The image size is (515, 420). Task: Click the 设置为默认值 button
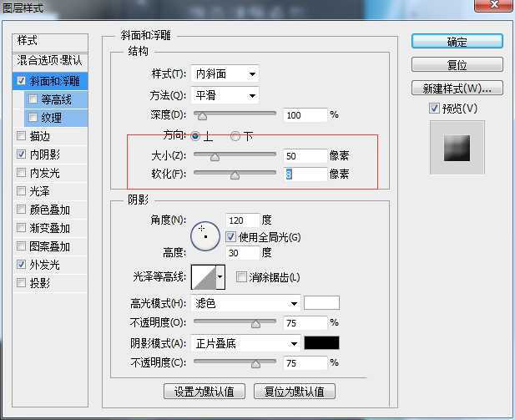204,391
